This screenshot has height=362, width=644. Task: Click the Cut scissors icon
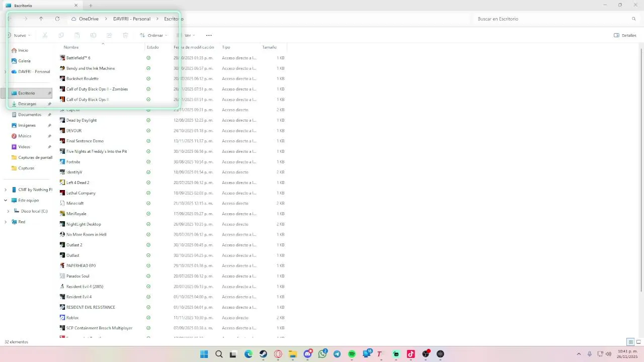pos(45,35)
